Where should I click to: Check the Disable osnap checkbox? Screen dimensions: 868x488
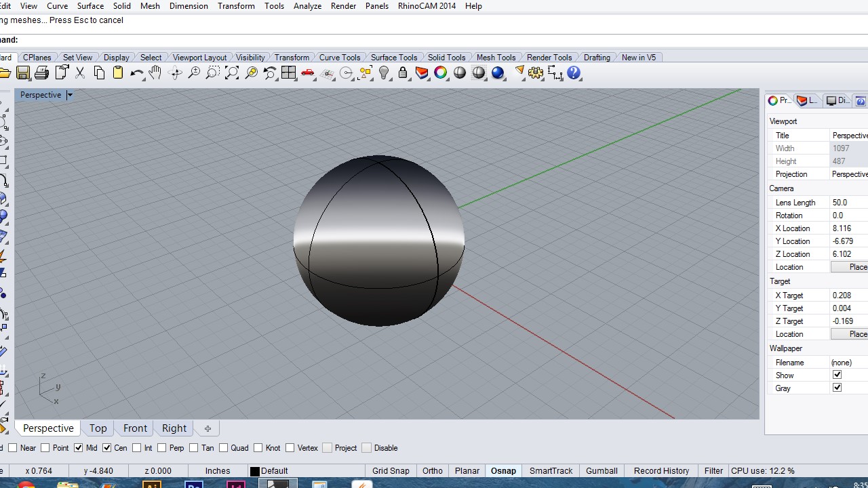coord(367,448)
